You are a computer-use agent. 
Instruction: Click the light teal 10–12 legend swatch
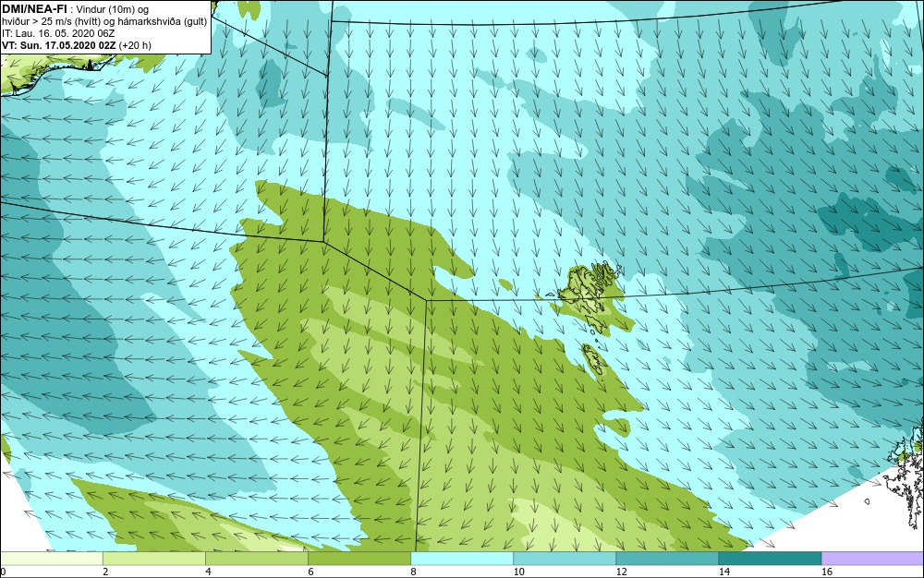(x=564, y=559)
